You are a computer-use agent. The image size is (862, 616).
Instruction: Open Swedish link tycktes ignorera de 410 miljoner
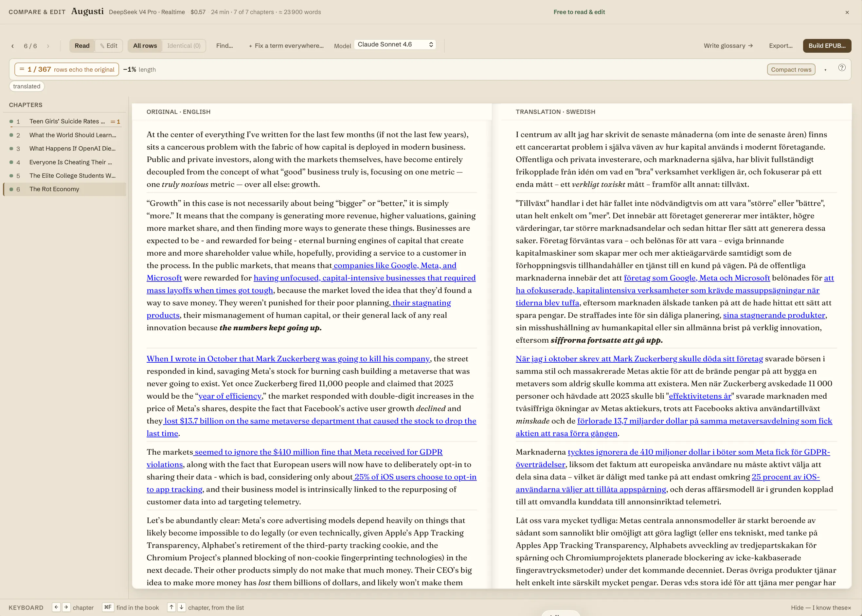click(699, 452)
